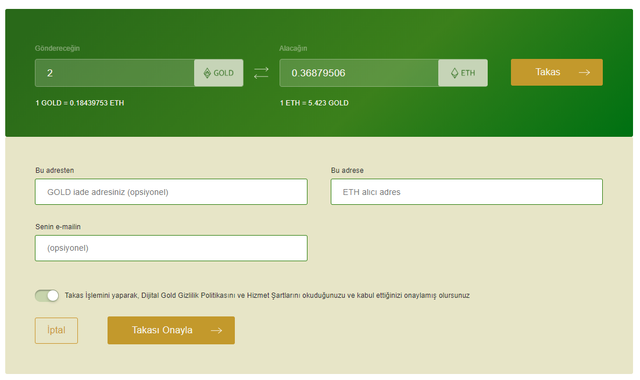Click the Senin e-mailin optional field
The width and height of the screenshot is (640, 380).
tap(171, 248)
